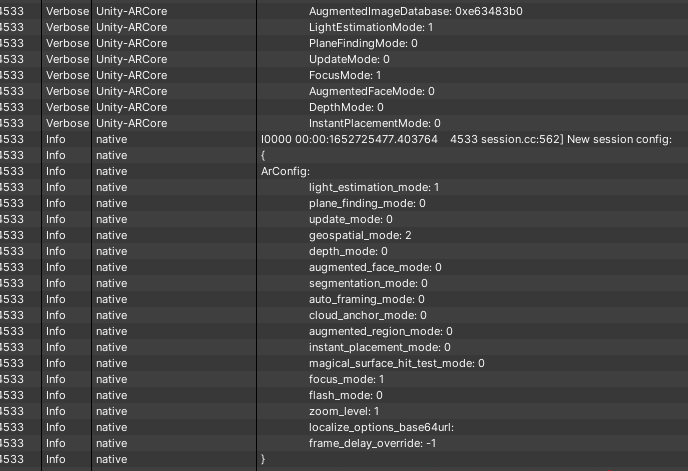Select the FocusMode: 1 log line
Viewport: 688px width, 471px height.
(x=345, y=76)
